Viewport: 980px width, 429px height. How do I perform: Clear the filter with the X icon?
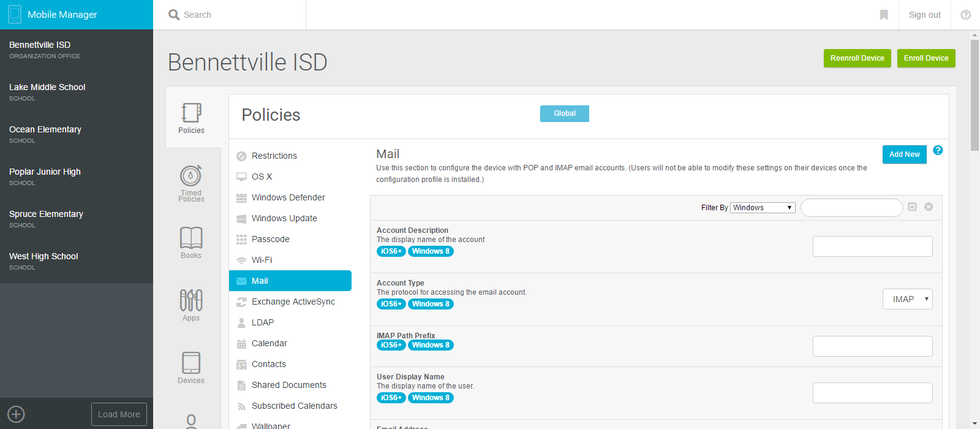[929, 207]
